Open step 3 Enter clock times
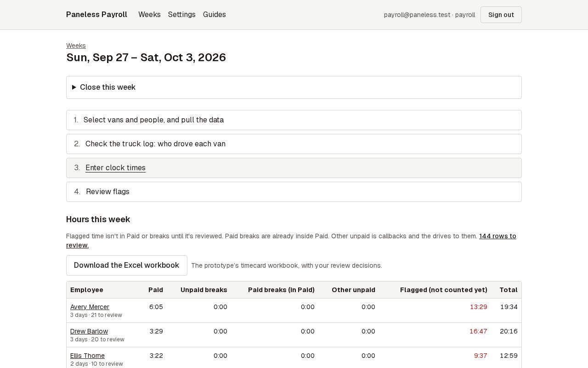This screenshot has height=368, width=588. (294, 168)
